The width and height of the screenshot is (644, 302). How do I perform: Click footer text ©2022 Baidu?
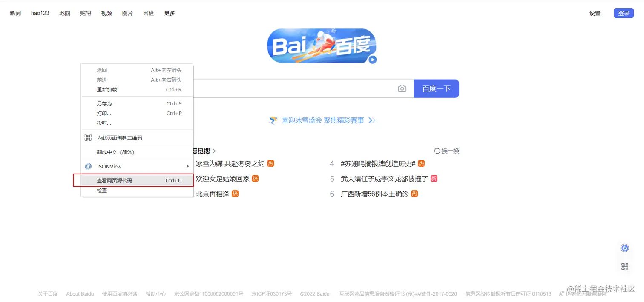coord(315,294)
